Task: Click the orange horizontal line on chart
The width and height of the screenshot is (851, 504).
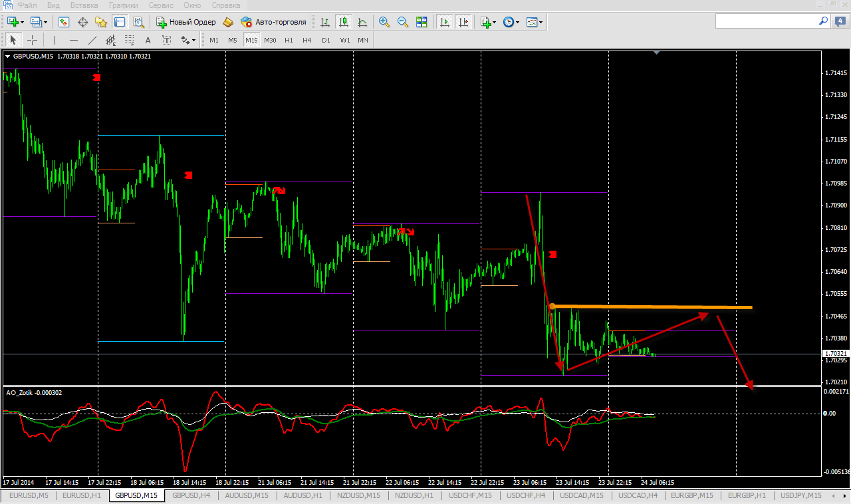Action: pyautogui.click(x=652, y=307)
